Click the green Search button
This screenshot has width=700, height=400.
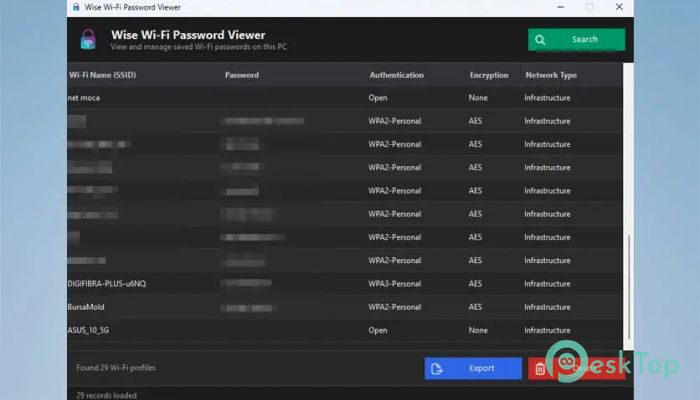(576, 39)
